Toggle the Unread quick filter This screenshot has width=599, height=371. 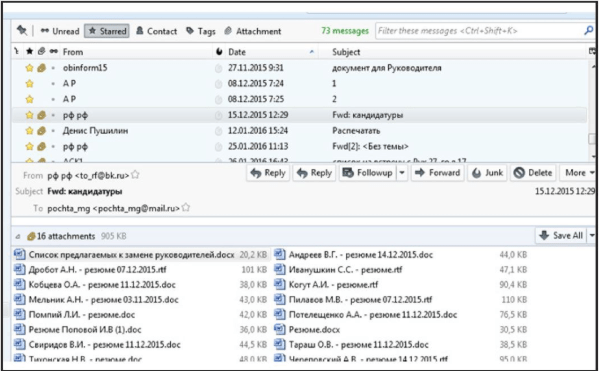click(60, 31)
